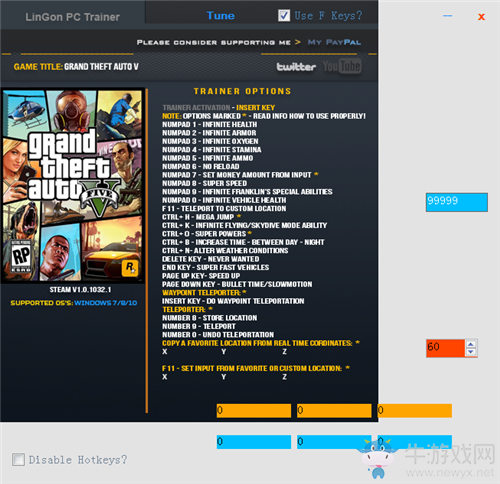500x484 pixels.
Task: Uncheck the Use F Keys checkbox
Action: point(284,15)
